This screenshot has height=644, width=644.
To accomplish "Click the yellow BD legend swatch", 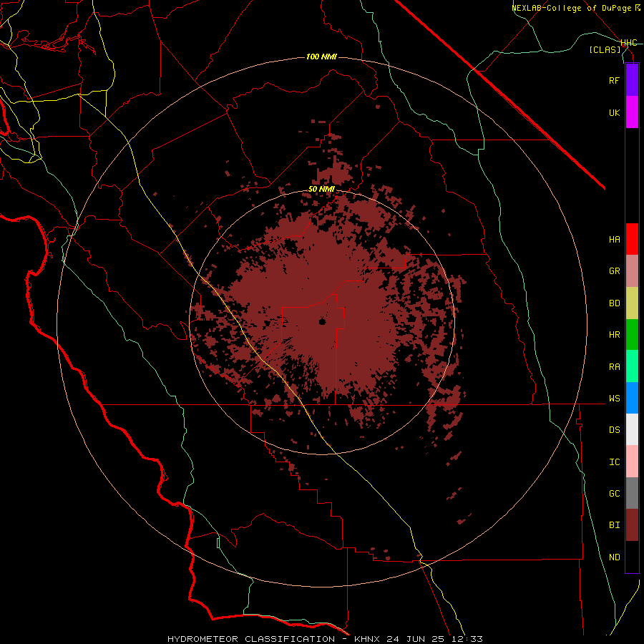I will pyautogui.click(x=632, y=303).
